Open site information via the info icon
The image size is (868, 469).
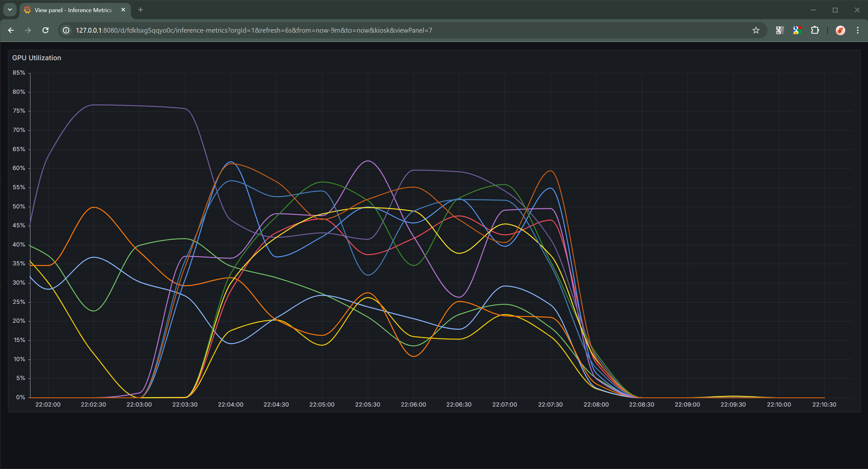tap(66, 30)
